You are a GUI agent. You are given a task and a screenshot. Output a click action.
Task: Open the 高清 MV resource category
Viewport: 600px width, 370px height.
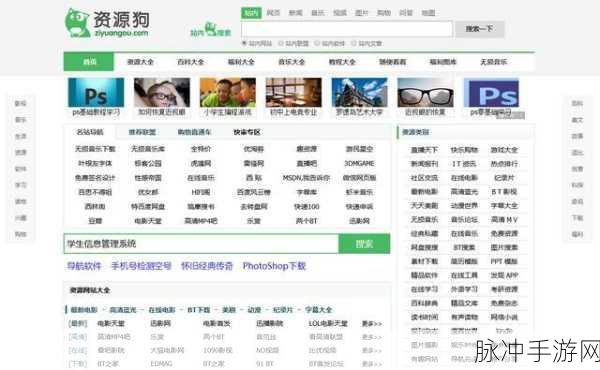pyautogui.click(x=504, y=220)
